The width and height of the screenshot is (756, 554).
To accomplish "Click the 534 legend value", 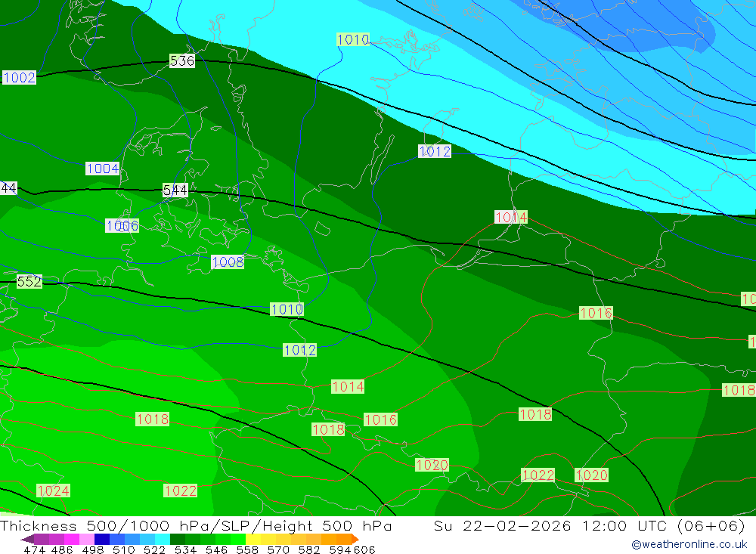I will pos(186,550).
